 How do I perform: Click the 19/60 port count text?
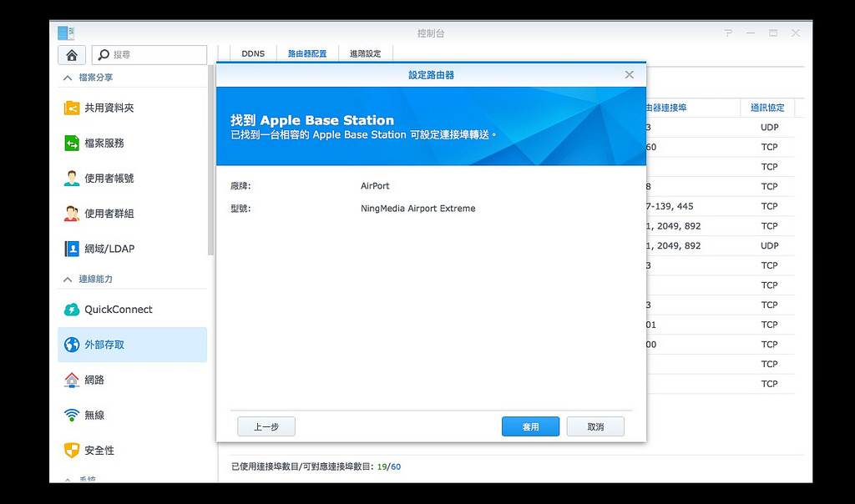click(389, 466)
